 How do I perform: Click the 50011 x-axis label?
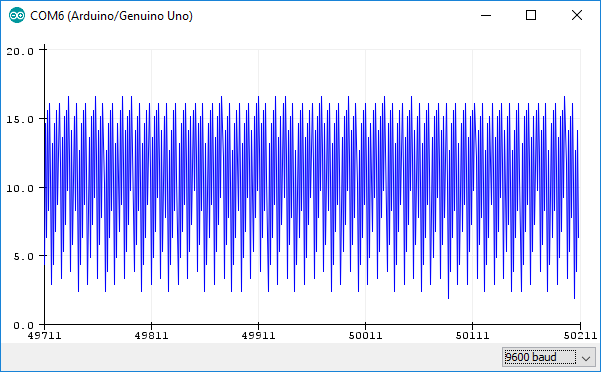365,336
